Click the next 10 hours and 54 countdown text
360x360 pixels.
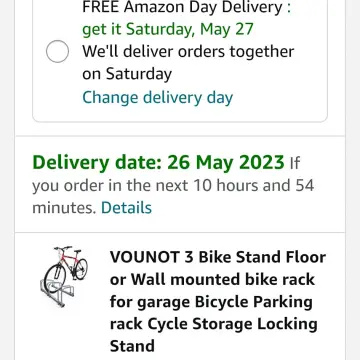pyautogui.click(x=237, y=186)
